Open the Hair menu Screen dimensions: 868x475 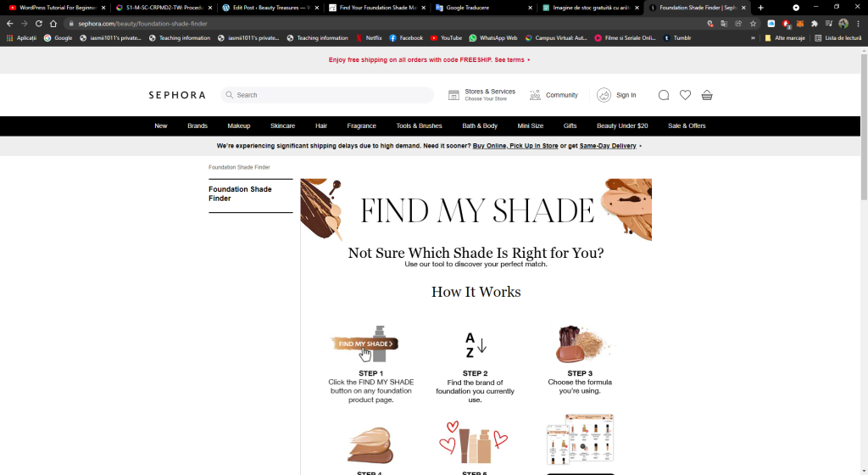pyautogui.click(x=321, y=126)
